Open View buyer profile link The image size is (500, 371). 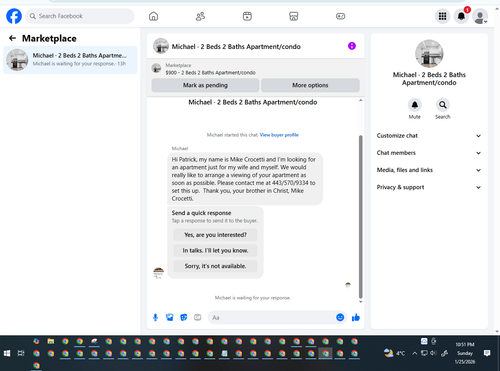point(279,135)
